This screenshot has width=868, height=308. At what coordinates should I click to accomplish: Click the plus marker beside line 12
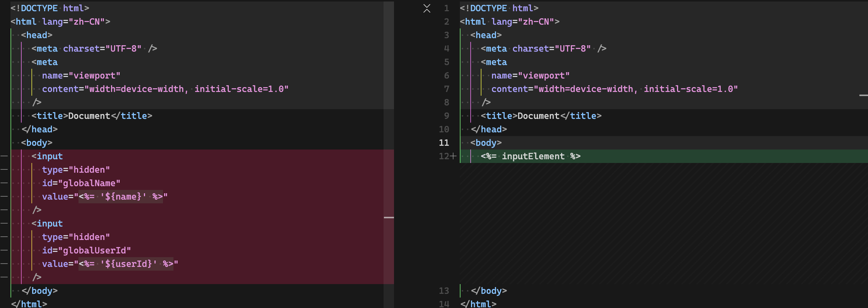[453, 156]
